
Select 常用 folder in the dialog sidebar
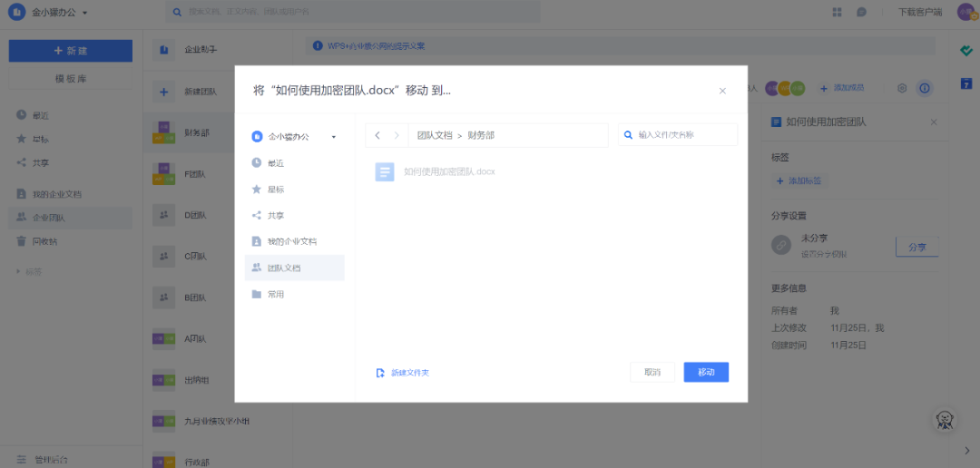[294, 294]
